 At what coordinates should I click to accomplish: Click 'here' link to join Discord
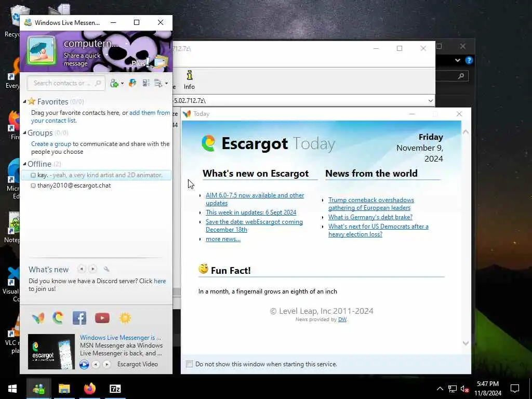(160, 281)
